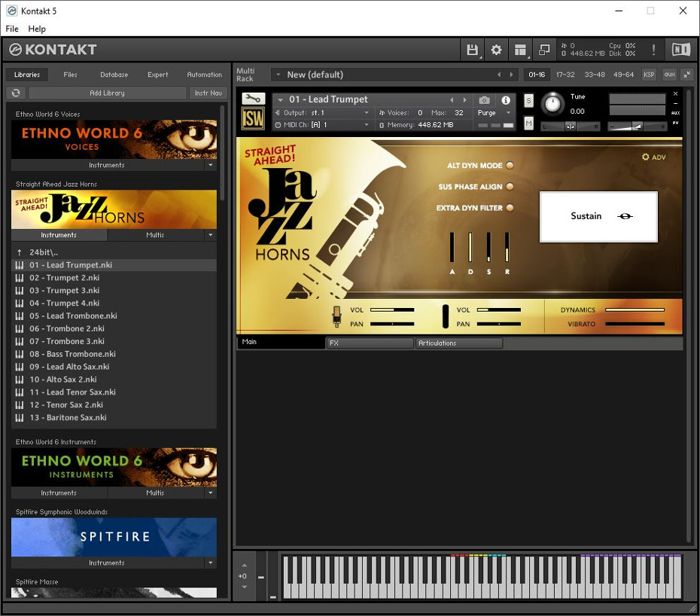
Task: Click the close microphone icon
Action: click(x=336, y=316)
